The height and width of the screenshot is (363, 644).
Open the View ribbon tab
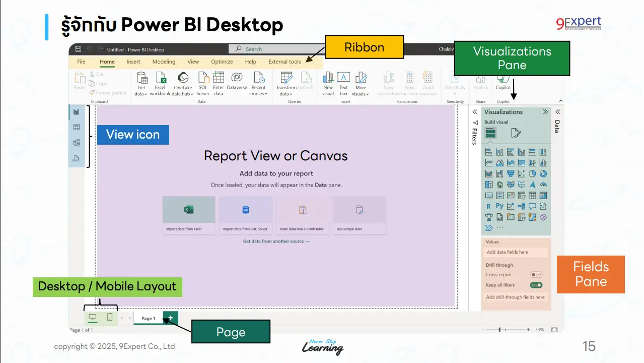click(193, 62)
